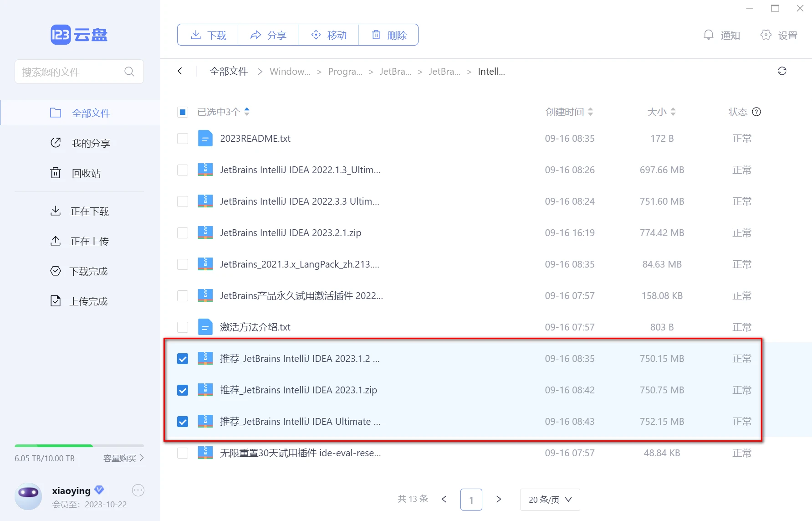Open 正在上传 list
This screenshot has width=812, height=521.
click(x=80, y=241)
